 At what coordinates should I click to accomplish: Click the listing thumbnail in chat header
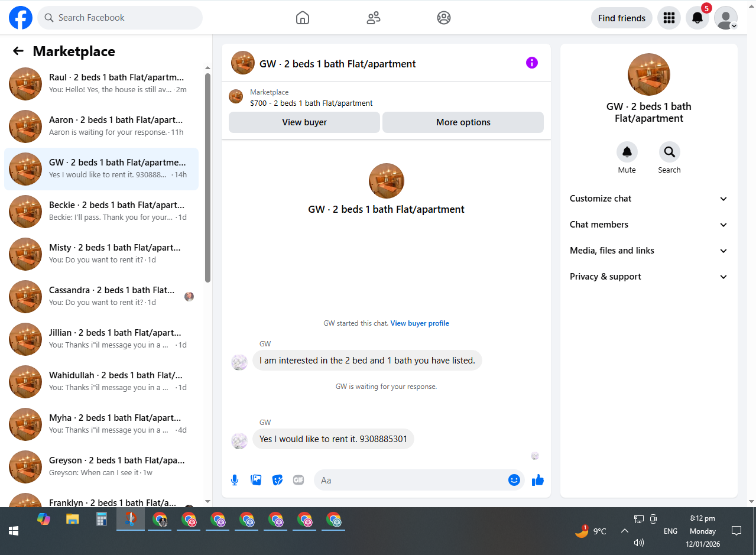click(243, 63)
